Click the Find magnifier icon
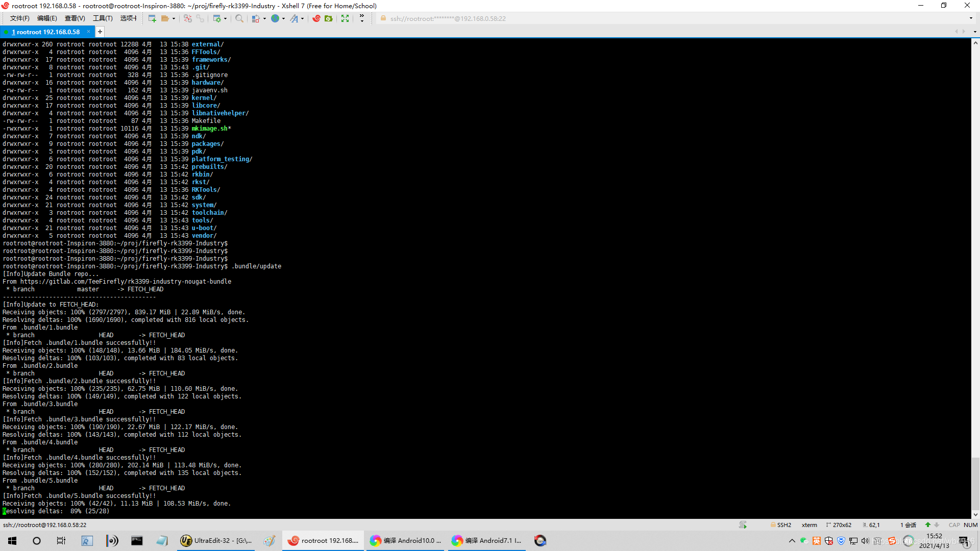980x551 pixels. pyautogui.click(x=239, y=18)
